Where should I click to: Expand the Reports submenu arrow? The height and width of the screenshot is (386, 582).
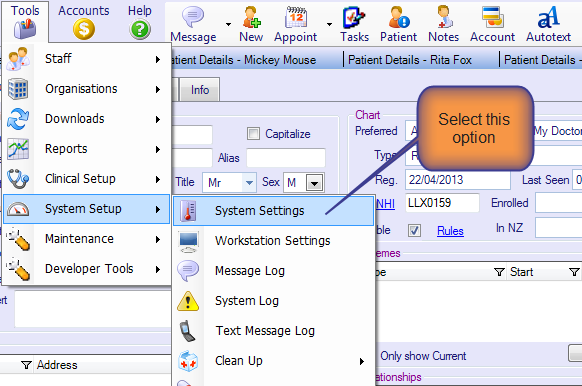pos(158,149)
